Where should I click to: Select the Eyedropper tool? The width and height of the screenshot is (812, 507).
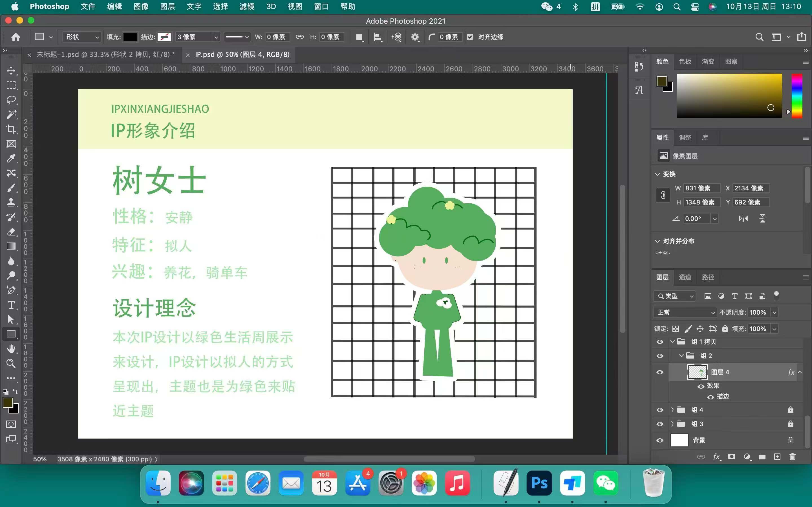(11, 158)
